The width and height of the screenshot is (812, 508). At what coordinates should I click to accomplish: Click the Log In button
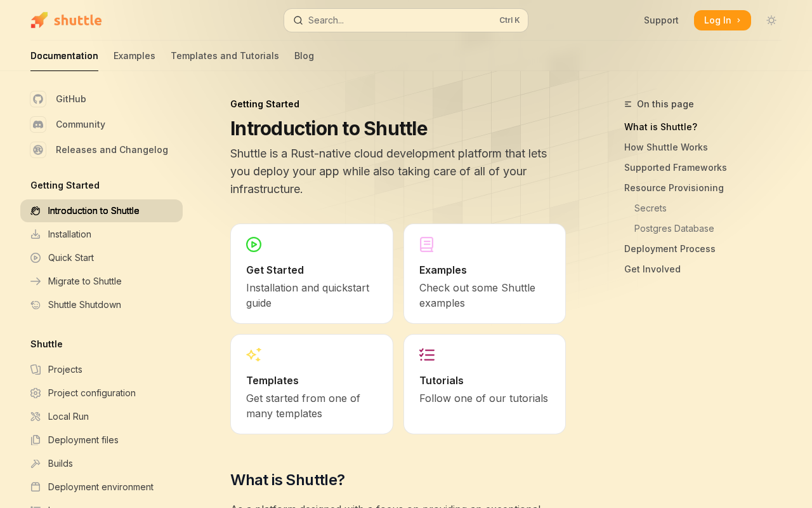[723, 20]
